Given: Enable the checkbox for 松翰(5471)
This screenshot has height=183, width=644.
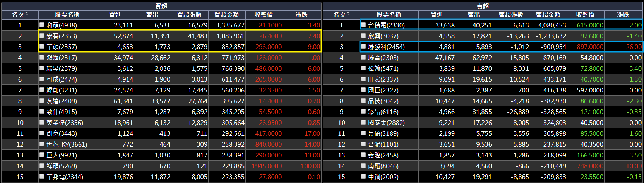Looking at the screenshot, I should [363, 68].
